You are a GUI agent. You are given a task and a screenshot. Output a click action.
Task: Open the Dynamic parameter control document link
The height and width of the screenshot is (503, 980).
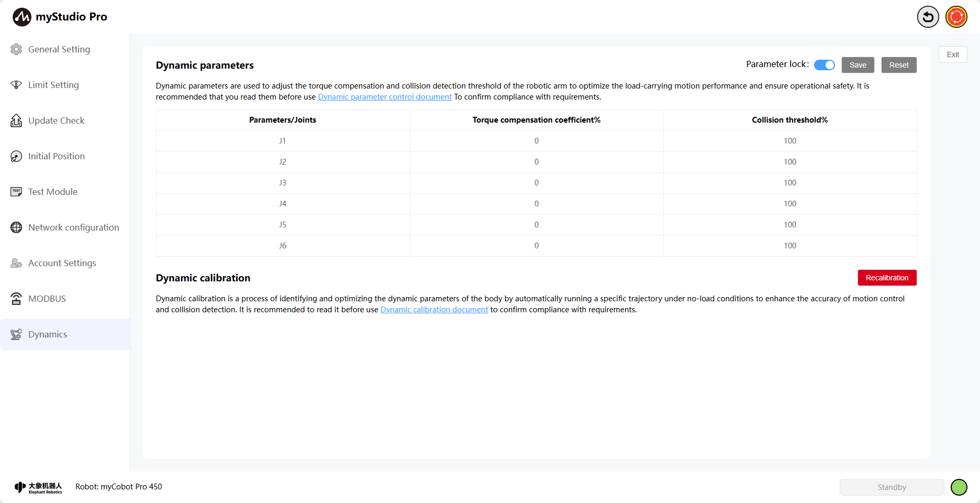pyautogui.click(x=384, y=97)
